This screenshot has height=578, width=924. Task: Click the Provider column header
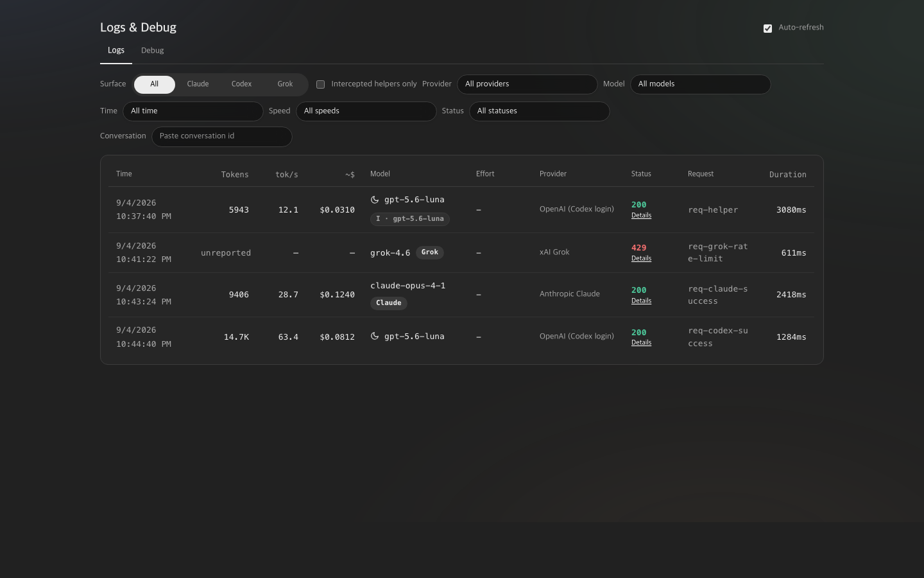553,174
